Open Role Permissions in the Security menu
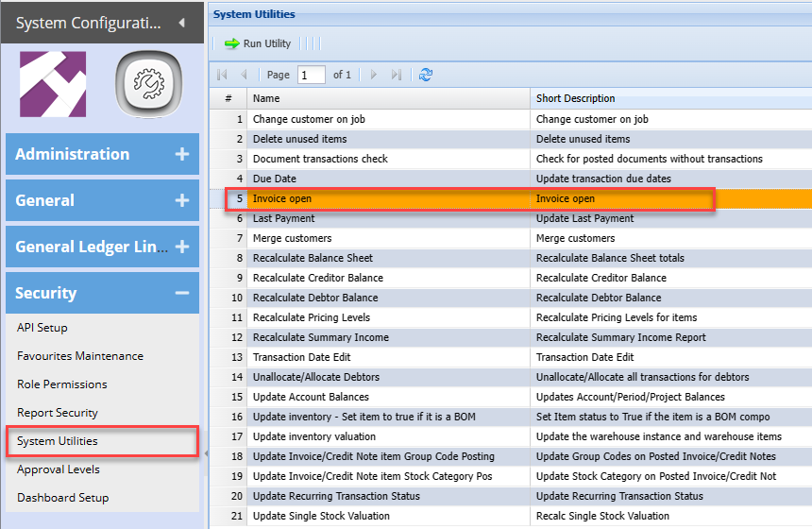The image size is (812, 529). click(62, 384)
